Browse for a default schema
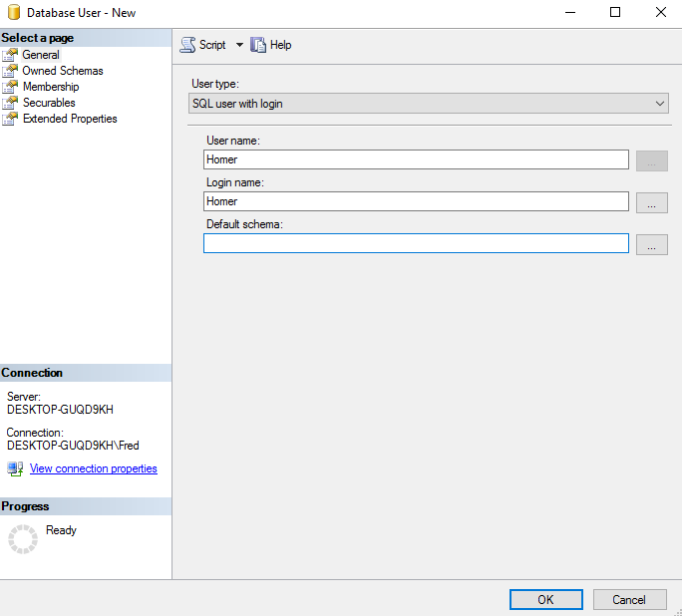 pos(651,244)
